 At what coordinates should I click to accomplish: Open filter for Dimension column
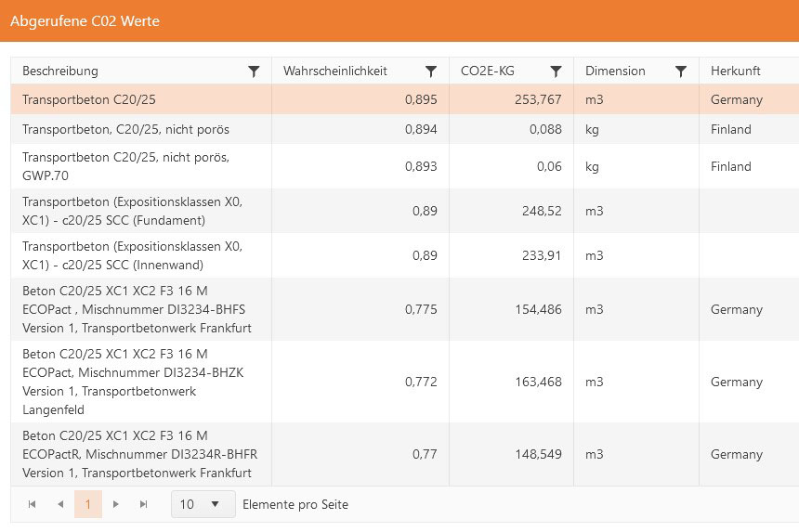tap(681, 71)
